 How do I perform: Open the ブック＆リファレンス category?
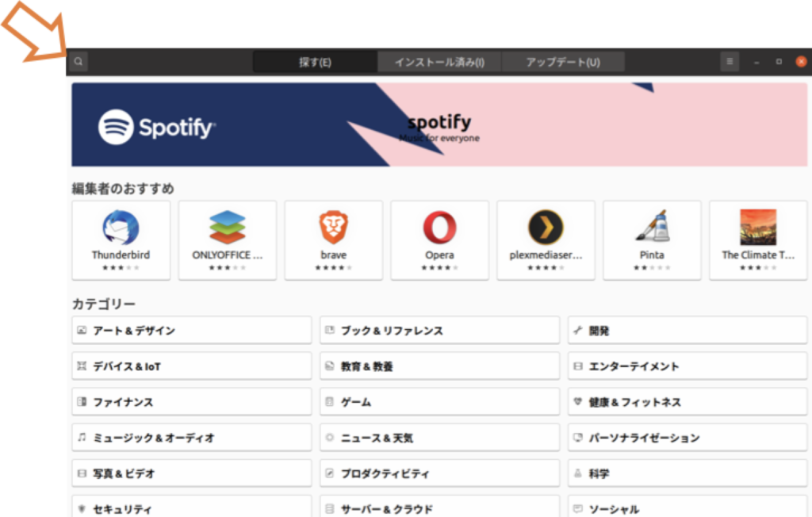coord(439,330)
